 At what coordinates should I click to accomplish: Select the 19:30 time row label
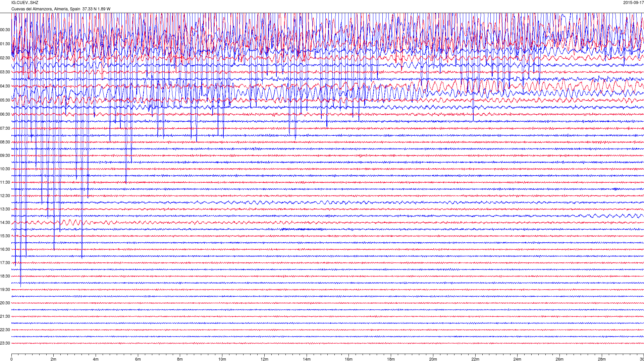point(5,290)
